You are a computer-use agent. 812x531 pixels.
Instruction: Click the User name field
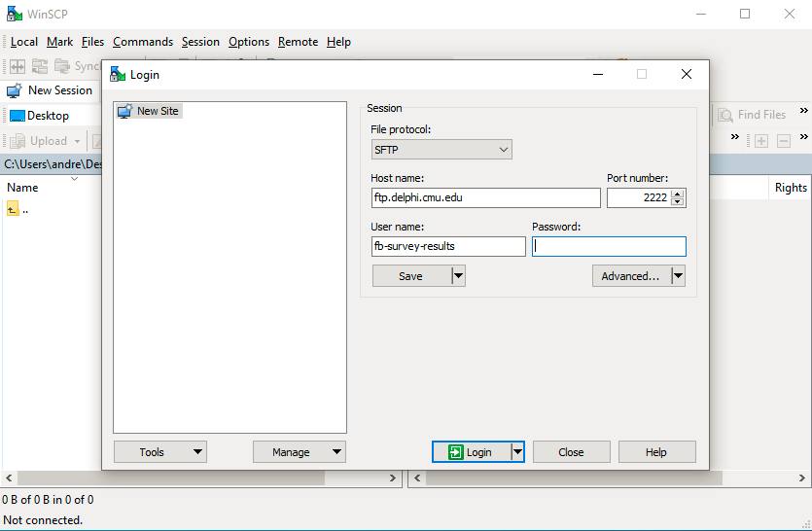click(x=448, y=247)
